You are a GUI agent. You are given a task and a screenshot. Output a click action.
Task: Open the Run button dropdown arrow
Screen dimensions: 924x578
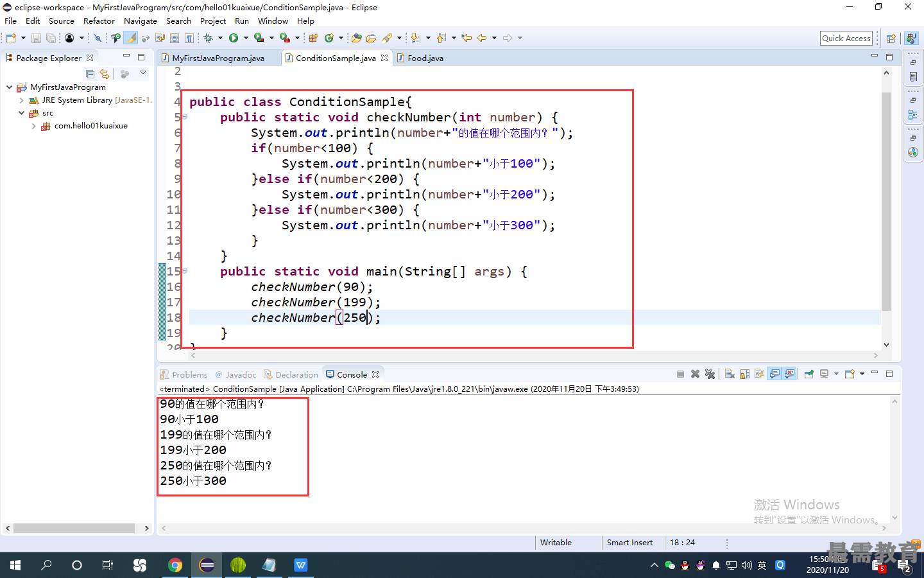tap(246, 38)
